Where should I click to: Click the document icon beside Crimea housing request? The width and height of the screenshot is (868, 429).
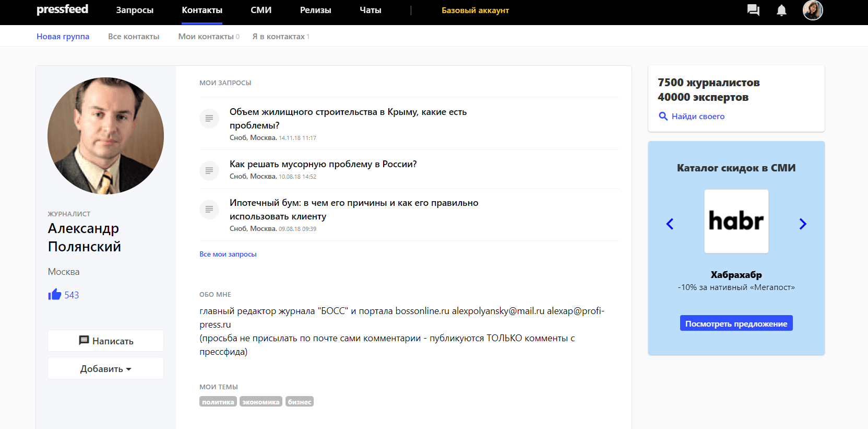(209, 119)
